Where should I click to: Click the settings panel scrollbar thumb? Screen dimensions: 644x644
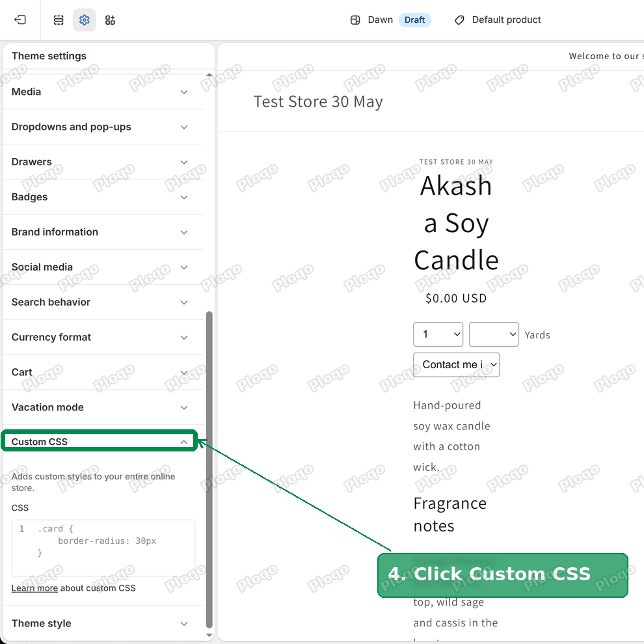209,470
